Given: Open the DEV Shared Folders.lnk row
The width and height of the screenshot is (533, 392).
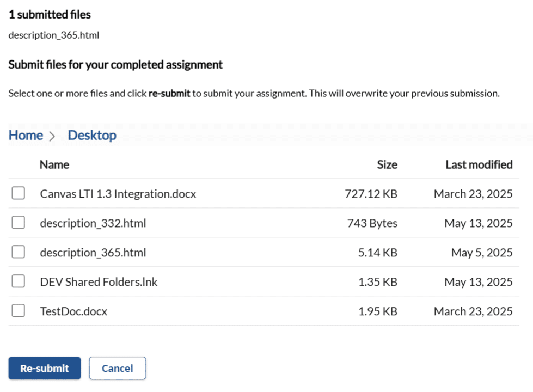Looking at the screenshot, I should [99, 281].
